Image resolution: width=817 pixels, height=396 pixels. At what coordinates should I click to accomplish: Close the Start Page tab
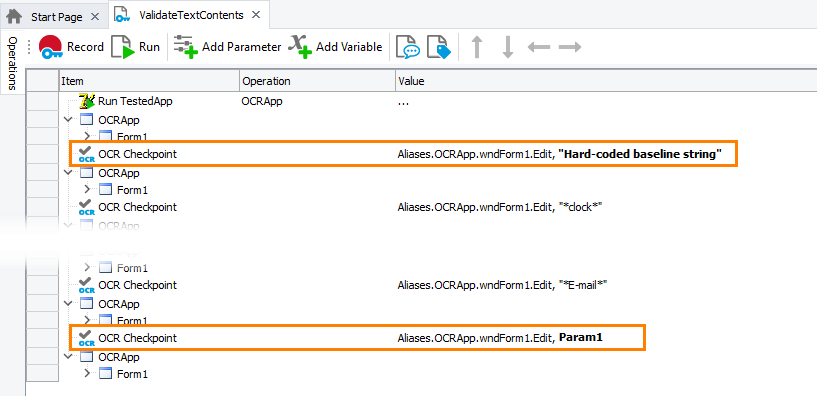coord(95,17)
